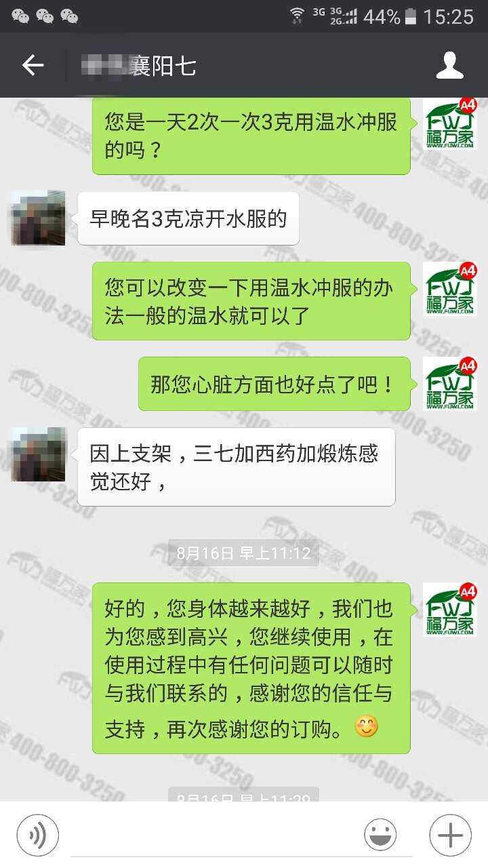Tap the back arrow in header
Image resolution: width=488 pixels, height=868 pixels.
coord(33,66)
